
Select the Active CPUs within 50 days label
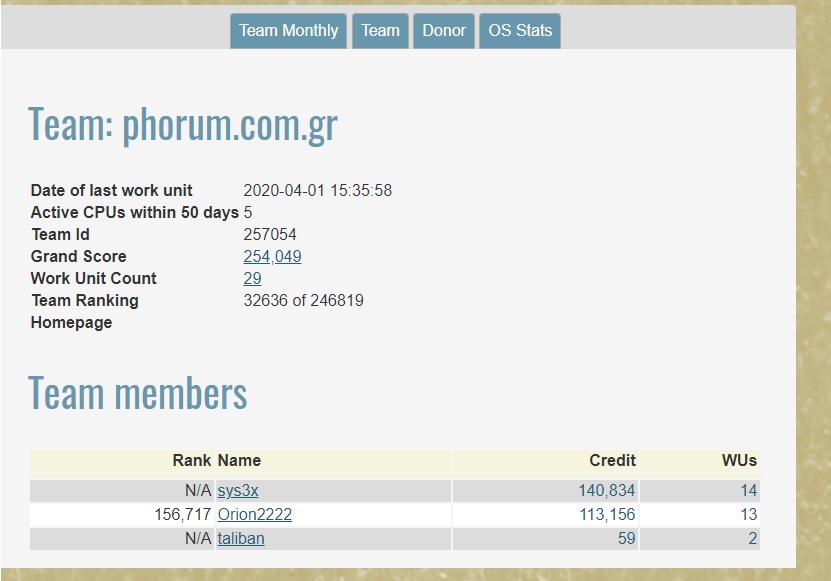coord(135,213)
